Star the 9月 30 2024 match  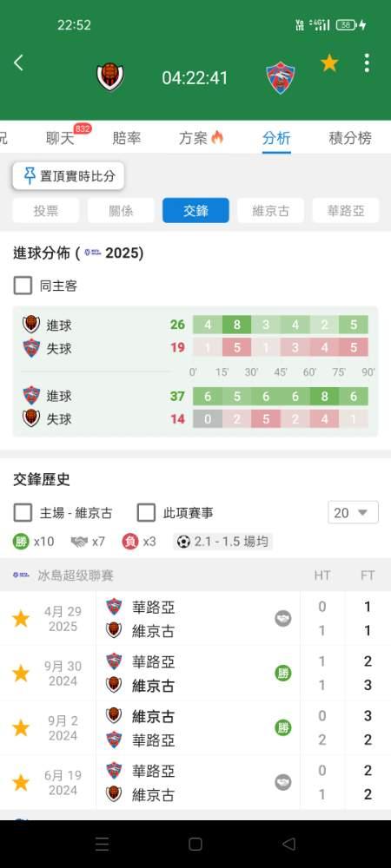tap(21, 674)
